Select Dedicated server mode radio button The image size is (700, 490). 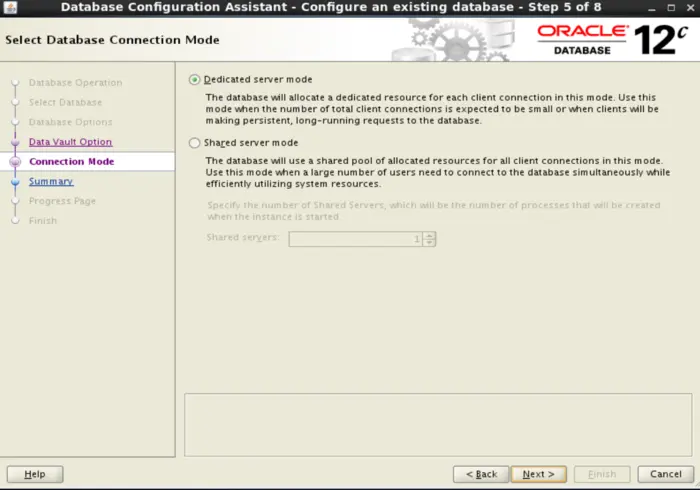tap(194, 80)
